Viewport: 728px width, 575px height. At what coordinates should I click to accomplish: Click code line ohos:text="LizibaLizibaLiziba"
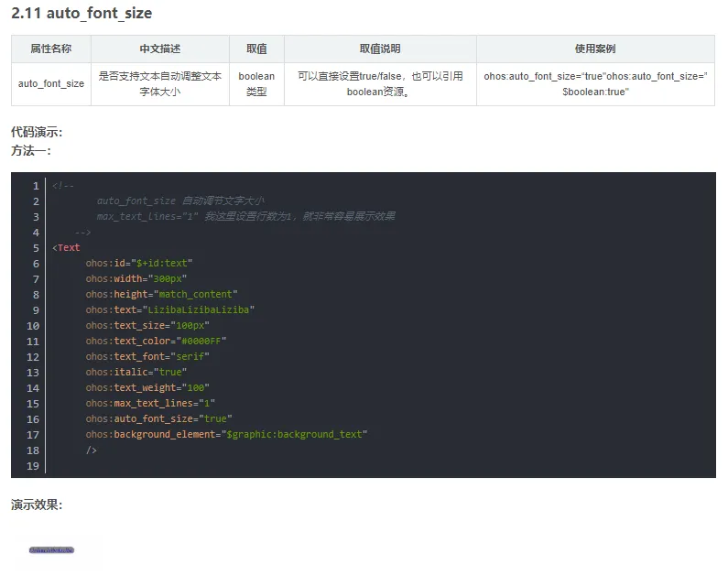coord(170,309)
